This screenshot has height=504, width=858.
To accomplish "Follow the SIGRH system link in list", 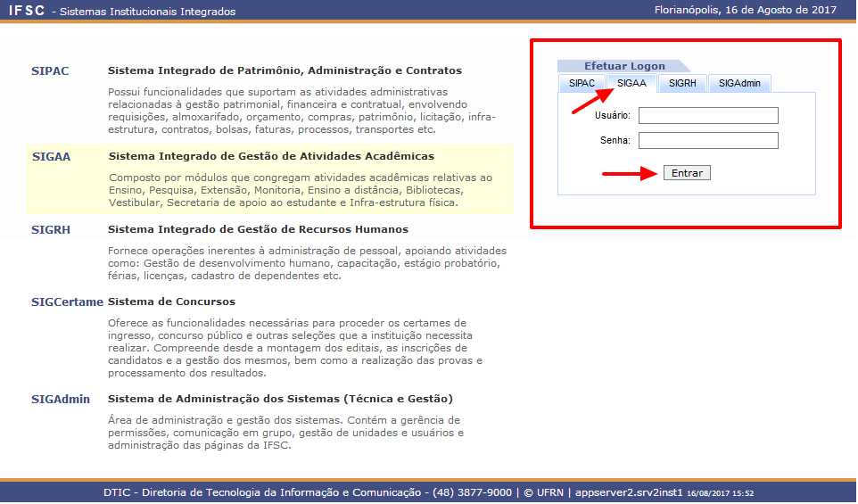I will [x=51, y=229].
